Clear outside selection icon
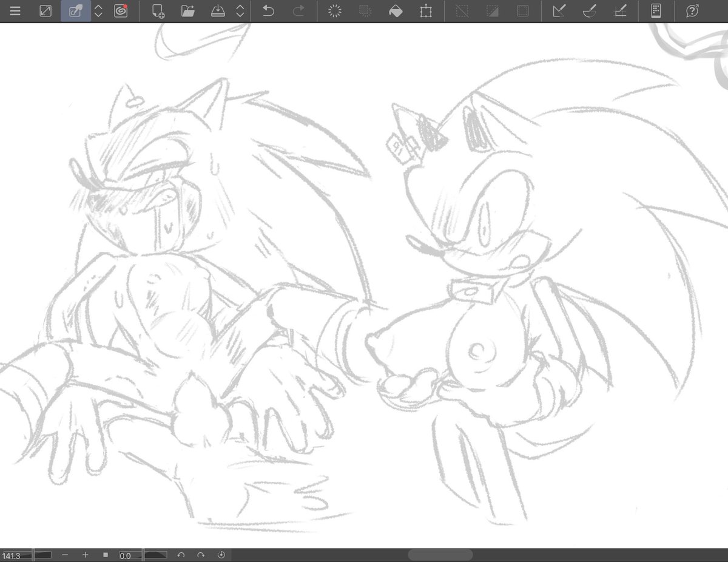Screen dimensions: 728x562 (365, 11)
